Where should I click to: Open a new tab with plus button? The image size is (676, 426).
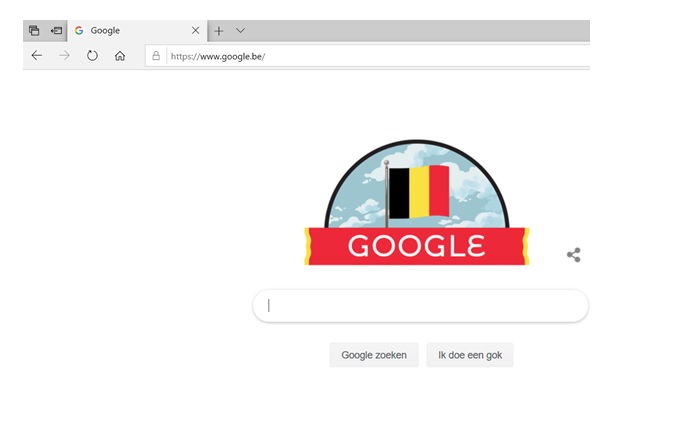219,31
